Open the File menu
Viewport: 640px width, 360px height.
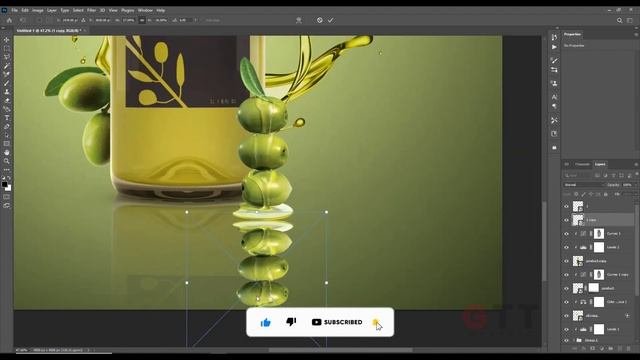coord(15,10)
